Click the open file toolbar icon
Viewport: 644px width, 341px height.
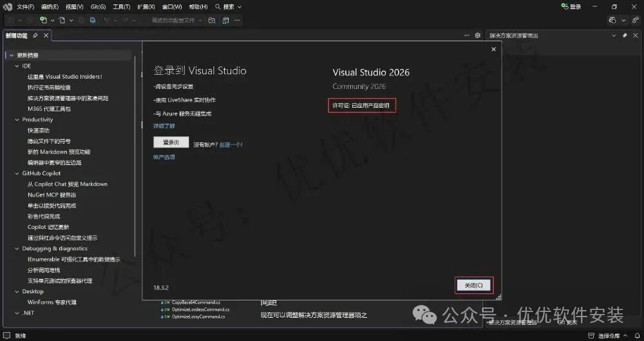click(62, 20)
